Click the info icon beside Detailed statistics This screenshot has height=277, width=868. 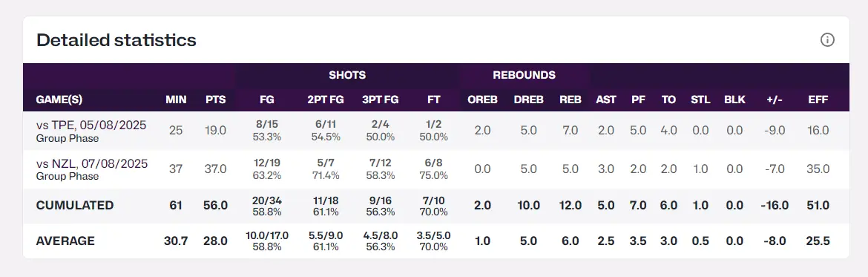point(827,40)
